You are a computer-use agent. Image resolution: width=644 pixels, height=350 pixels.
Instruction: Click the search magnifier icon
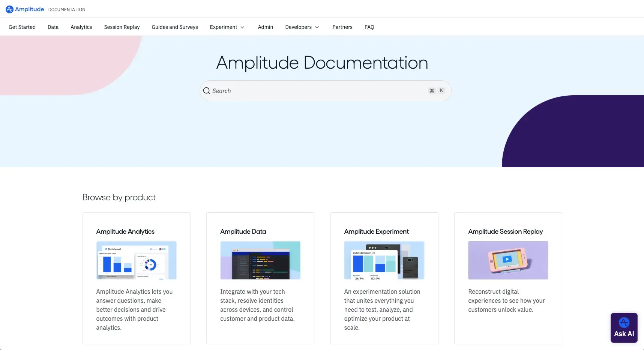pyautogui.click(x=207, y=91)
